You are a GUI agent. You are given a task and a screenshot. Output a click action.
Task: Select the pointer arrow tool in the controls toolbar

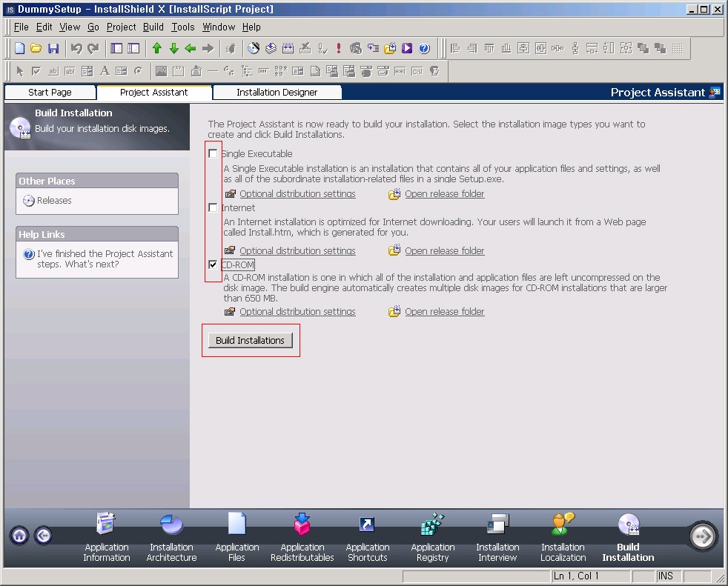(19, 71)
